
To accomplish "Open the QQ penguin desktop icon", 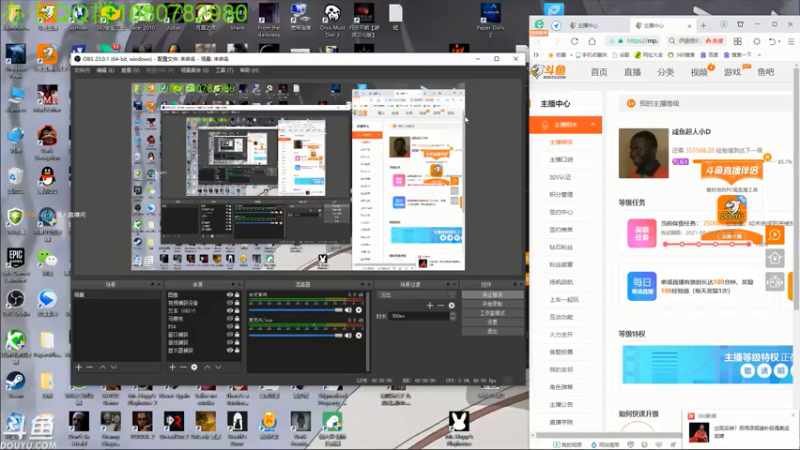I will 47,179.
